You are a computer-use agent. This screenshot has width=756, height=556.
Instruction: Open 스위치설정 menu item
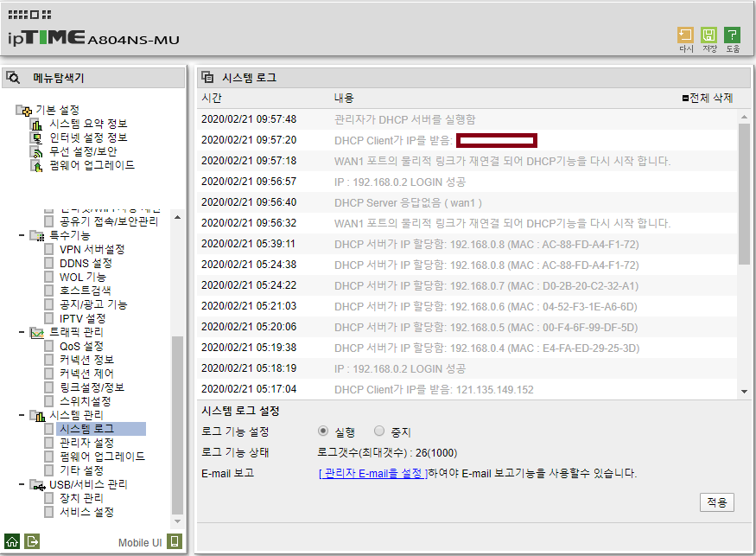coord(86,401)
